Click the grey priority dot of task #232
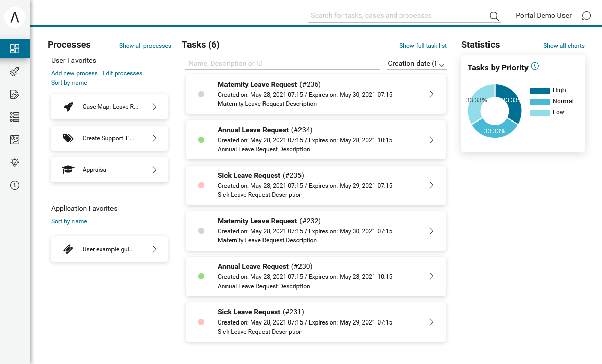This screenshot has height=364, width=602. tap(201, 231)
